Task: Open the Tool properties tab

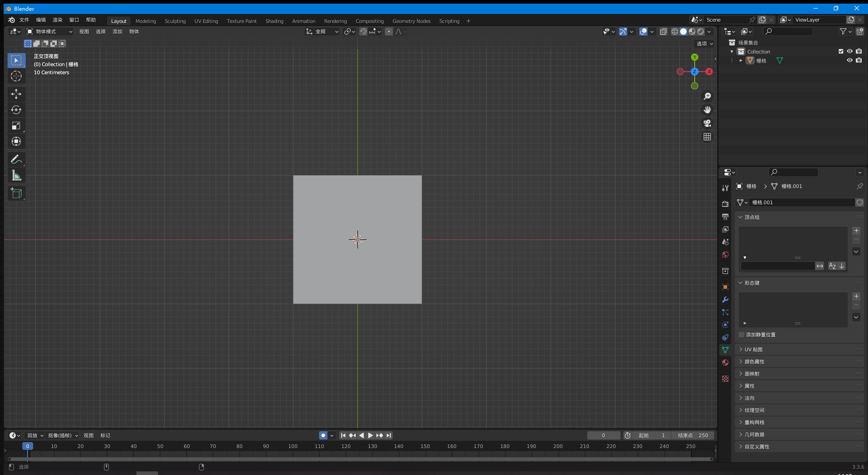Action: (x=725, y=188)
